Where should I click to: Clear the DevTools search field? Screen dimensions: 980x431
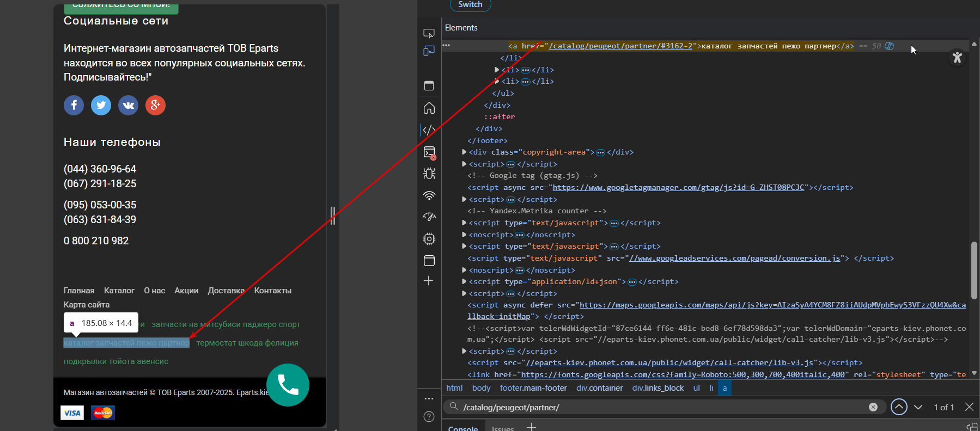point(873,407)
